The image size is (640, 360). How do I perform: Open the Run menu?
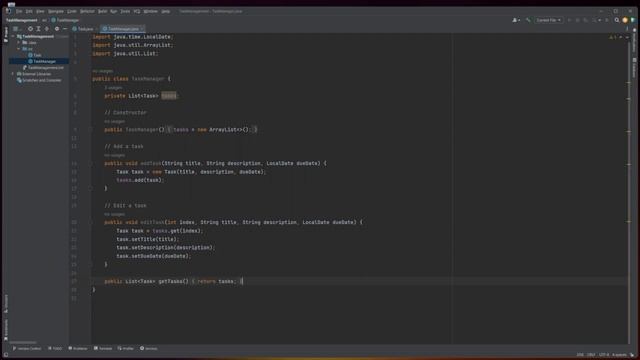click(113, 11)
